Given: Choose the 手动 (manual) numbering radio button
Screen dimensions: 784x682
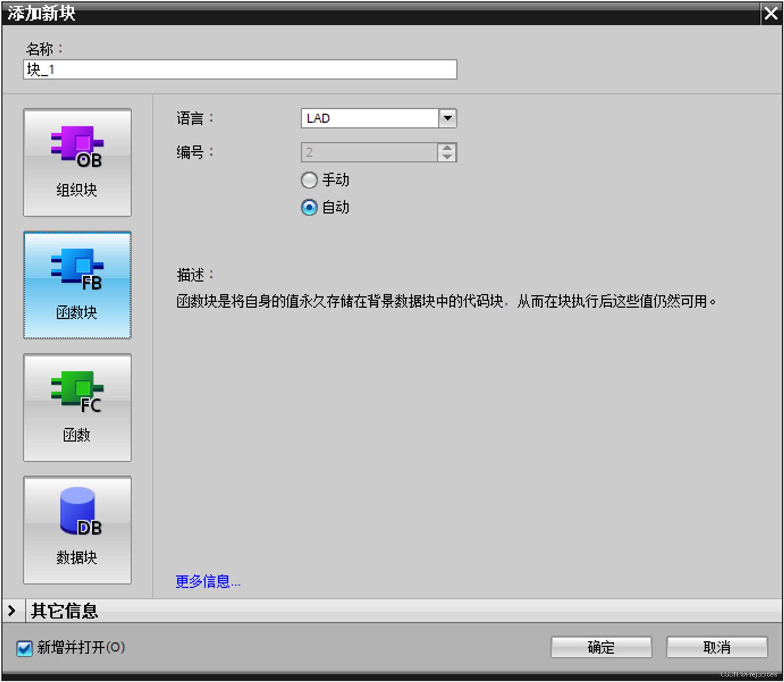Looking at the screenshot, I should coord(309,180).
